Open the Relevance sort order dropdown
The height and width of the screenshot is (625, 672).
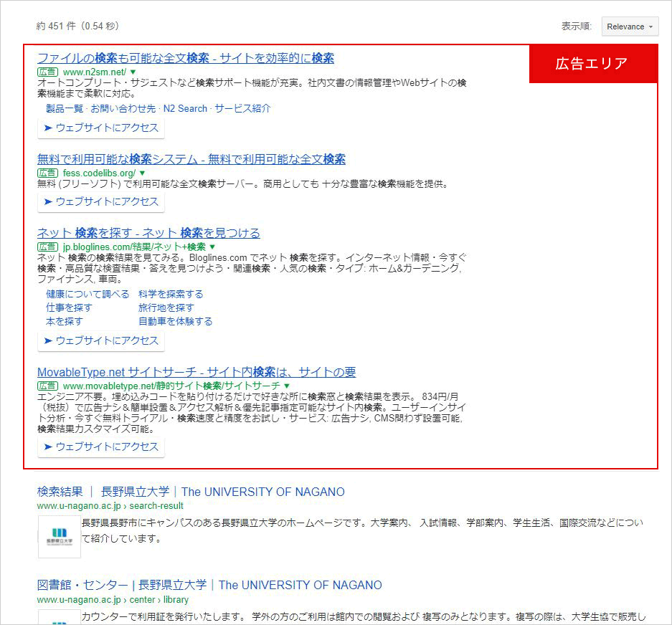coord(630,27)
